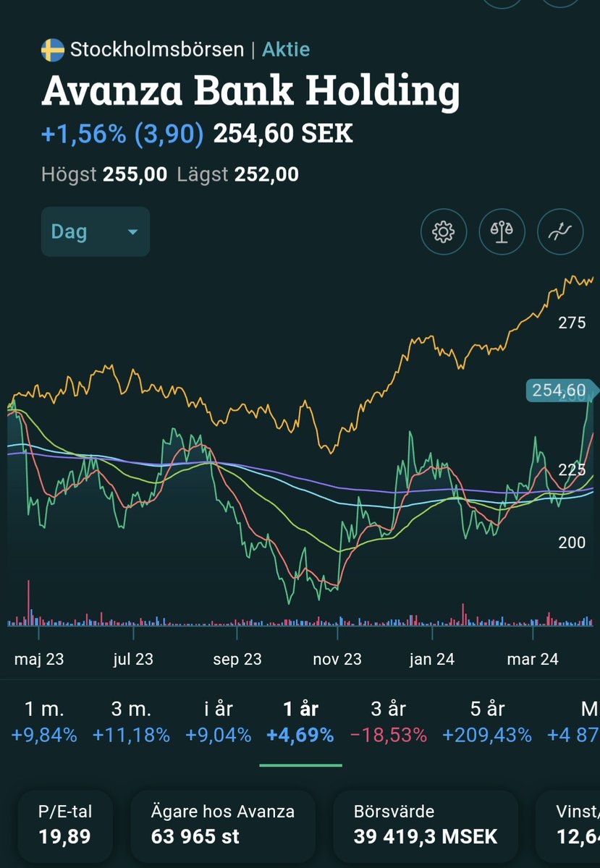This screenshot has width=600, height=868.
Task: Open the Börsvärde 39 419,3 MSEK card
Action: coord(426,825)
